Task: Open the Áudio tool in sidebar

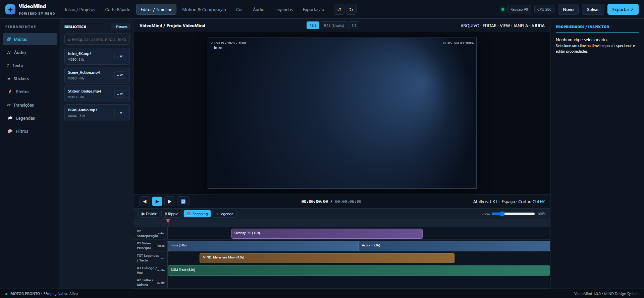Action: coord(30,52)
